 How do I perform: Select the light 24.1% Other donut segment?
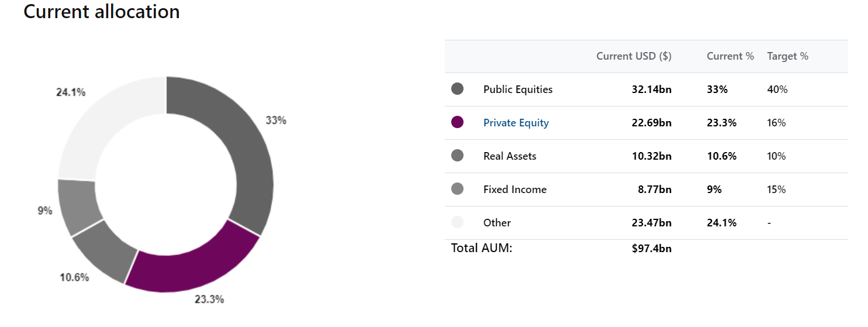(x=105, y=123)
